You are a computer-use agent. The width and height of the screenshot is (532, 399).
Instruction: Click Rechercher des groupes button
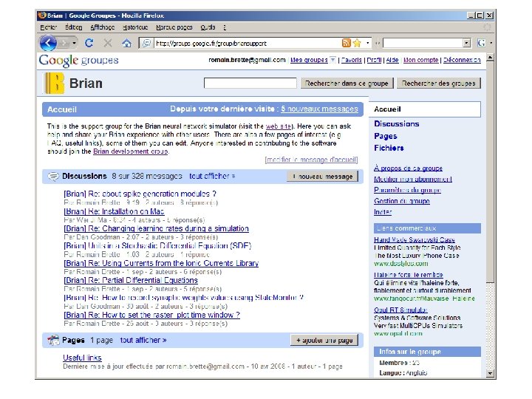click(439, 83)
